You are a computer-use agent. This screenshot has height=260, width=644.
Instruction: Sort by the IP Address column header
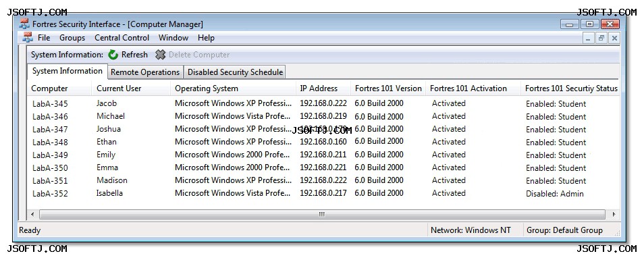pos(323,88)
